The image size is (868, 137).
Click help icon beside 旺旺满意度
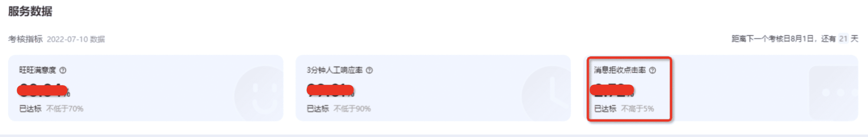point(63,70)
